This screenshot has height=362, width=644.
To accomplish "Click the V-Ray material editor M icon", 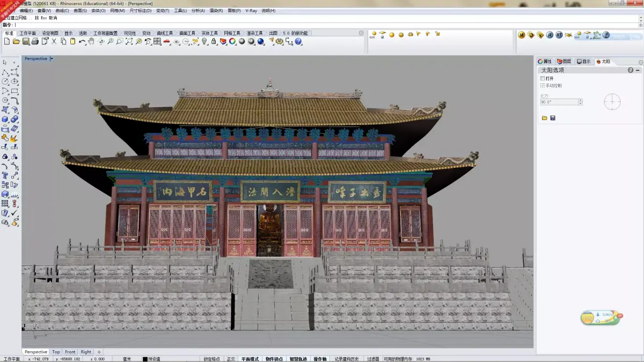I will [521, 35].
